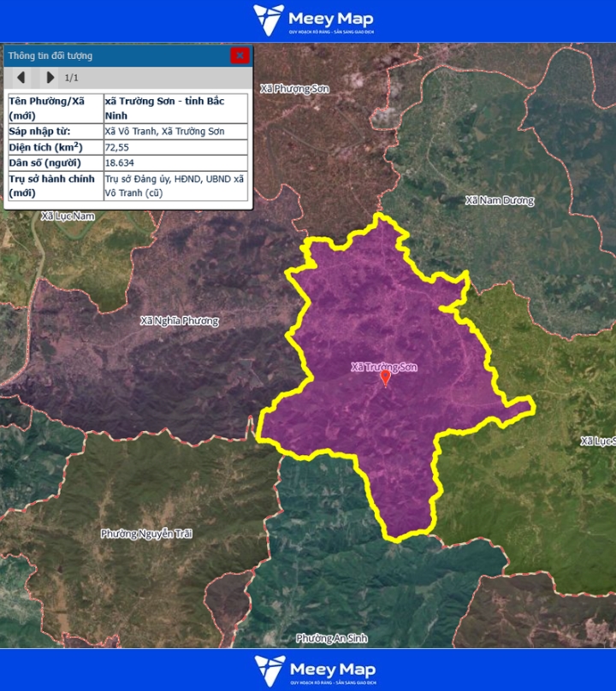Click the Xã Lục Nam map label
Image resolution: width=616 pixels, height=691 pixels.
click(68, 216)
